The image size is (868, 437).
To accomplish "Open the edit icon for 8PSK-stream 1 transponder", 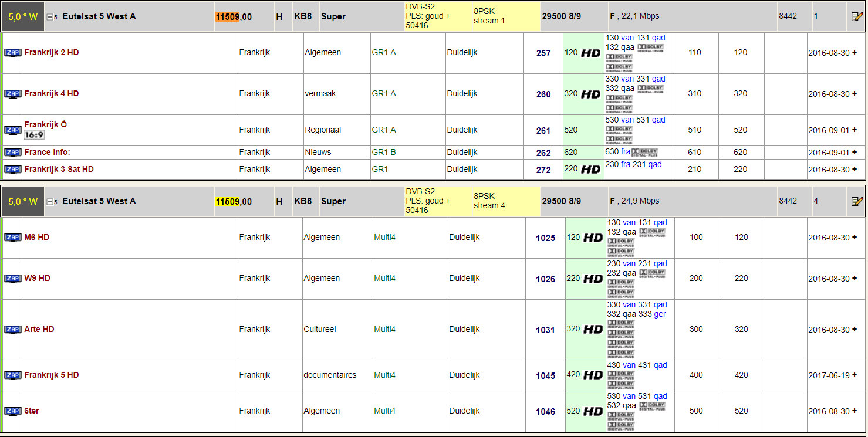I will (x=857, y=16).
